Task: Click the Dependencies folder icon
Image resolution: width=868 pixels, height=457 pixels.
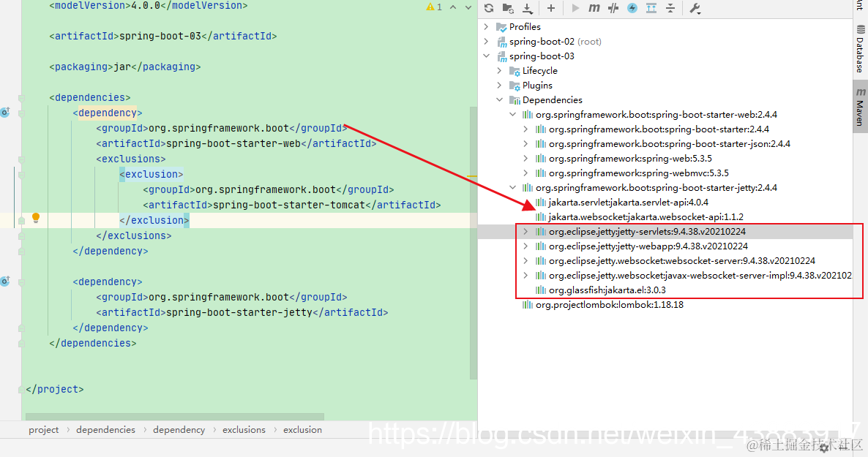Action: (515, 100)
